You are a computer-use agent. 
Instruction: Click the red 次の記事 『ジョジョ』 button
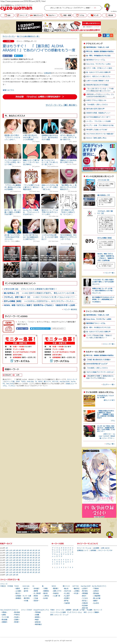40,96
